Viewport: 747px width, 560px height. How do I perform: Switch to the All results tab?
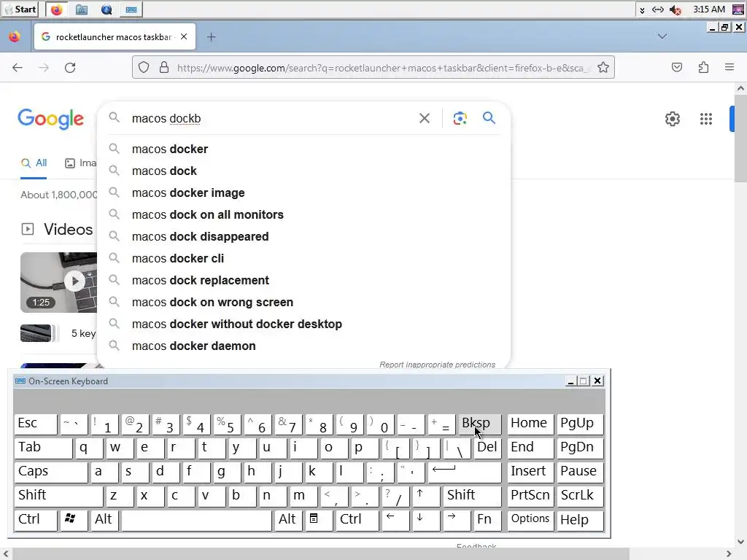(34, 163)
